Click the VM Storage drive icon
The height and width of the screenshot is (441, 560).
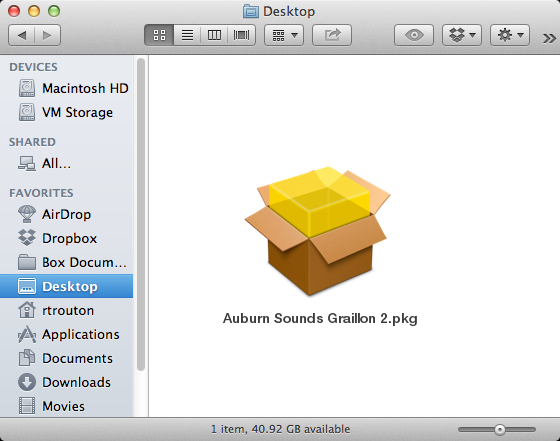[x=27, y=112]
